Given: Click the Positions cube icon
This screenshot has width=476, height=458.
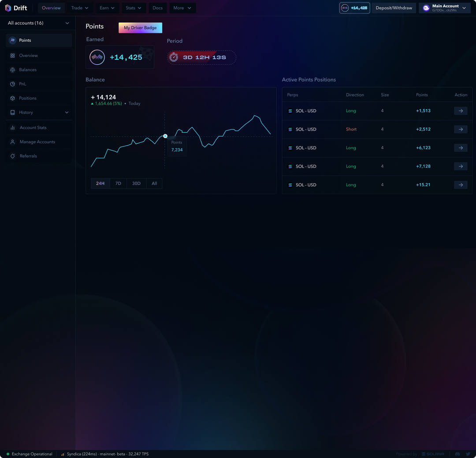Looking at the screenshot, I should pyautogui.click(x=12, y=98).
